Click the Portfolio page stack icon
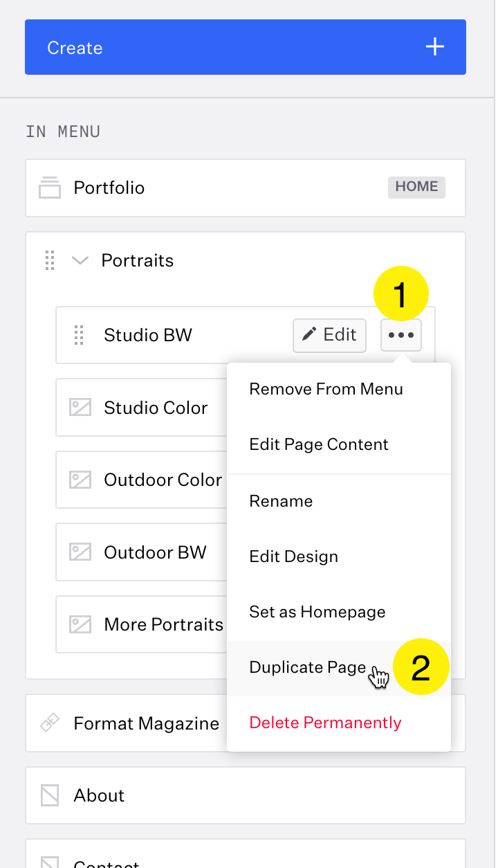Image resolution: width=498 pixels, height=868 pixels. click(50, 188)
